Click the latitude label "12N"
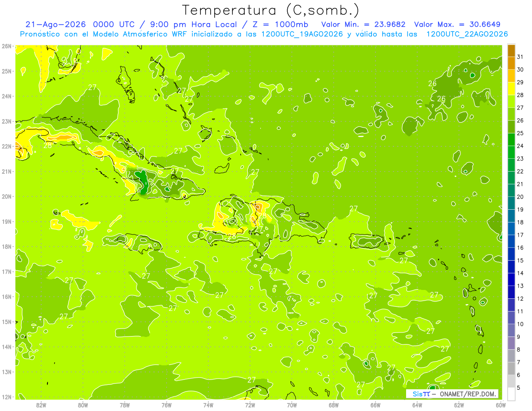 point(7,397)
